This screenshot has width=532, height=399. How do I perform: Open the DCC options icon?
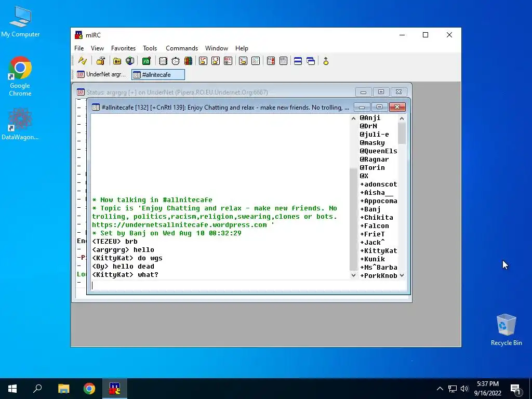click(x=228, y=61)
